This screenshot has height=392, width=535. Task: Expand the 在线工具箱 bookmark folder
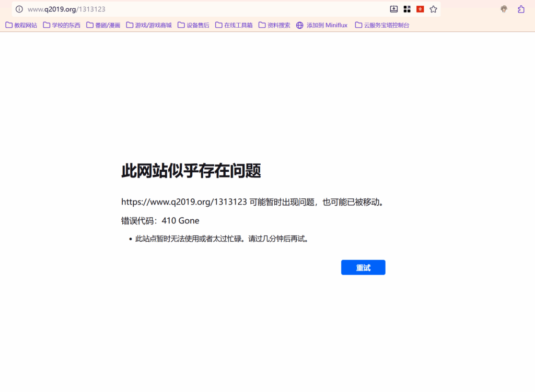coord(234,25)
